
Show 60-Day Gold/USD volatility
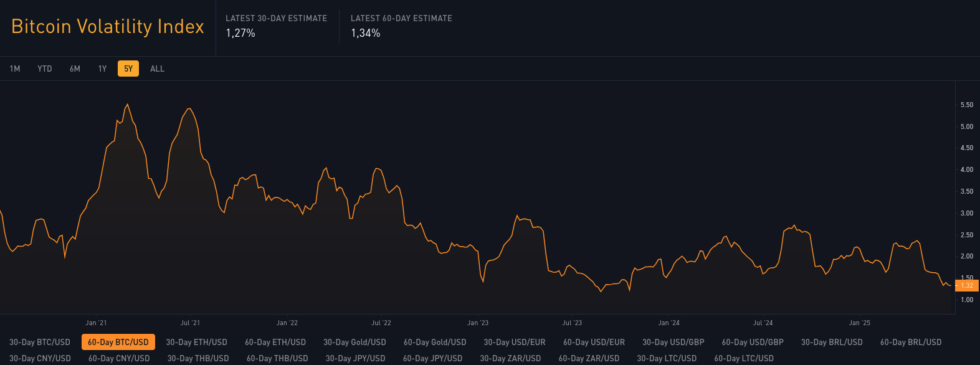[x=435, y=342]
